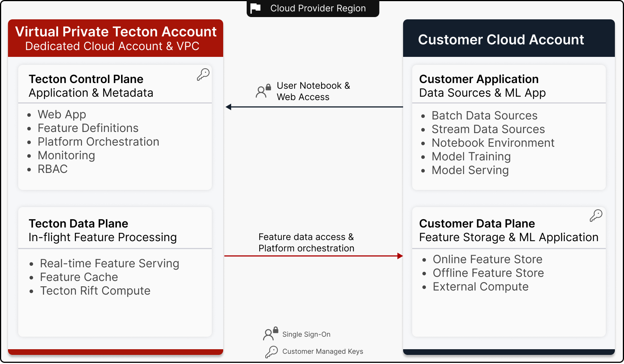Click the 'Model Training' bullet item
This screenshot has height=364, width=624.
tap(471, 157)
